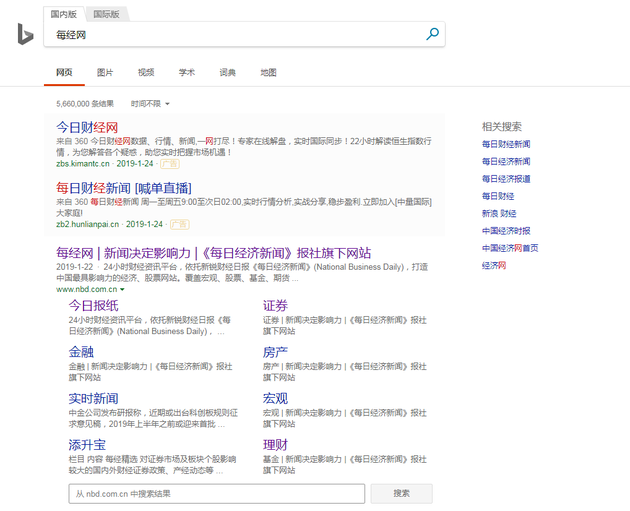Open the 今日报纸 sitelink
The height and width of the screenshot is (511, 630).
coord(93,305)
